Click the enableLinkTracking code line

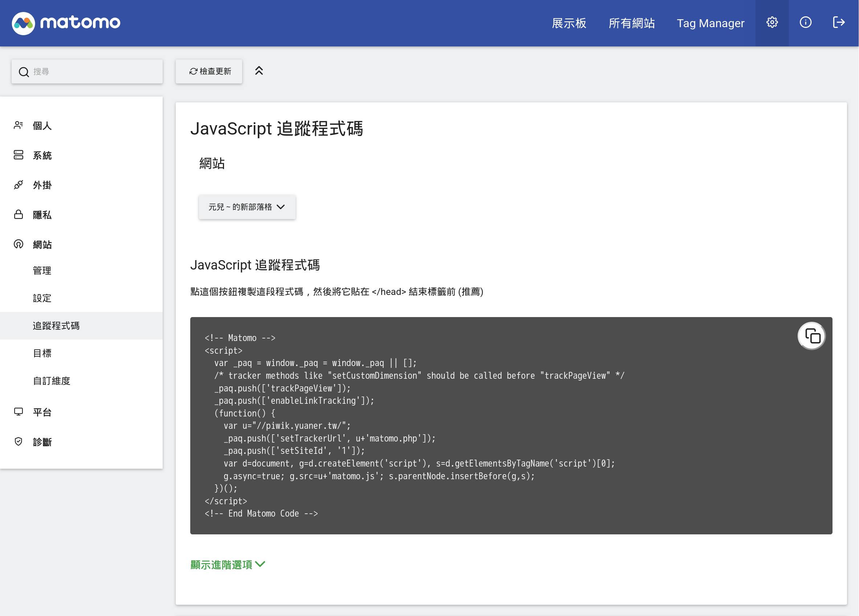(294, 401)
